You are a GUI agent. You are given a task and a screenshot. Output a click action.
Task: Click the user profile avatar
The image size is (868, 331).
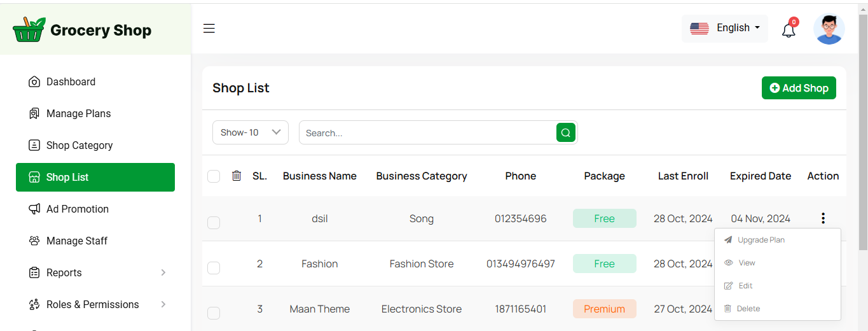pyautogui.click(x=829, y=29)
